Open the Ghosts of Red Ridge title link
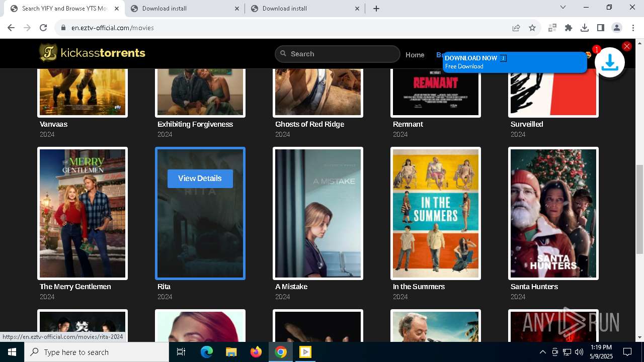 click(x=309, y=124)
